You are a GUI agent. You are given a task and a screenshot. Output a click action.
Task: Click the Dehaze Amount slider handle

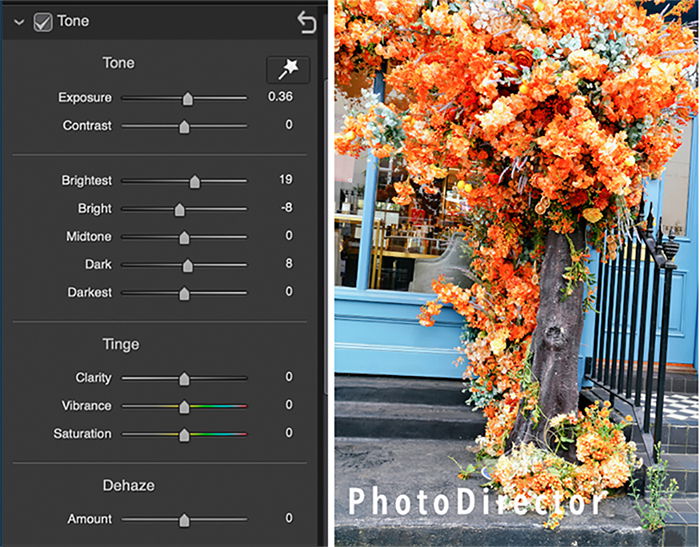coord(184,520)
